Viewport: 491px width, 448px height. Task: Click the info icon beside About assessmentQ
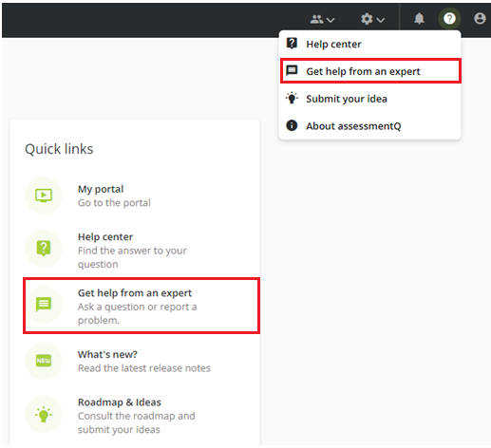(x=292, y=125)
